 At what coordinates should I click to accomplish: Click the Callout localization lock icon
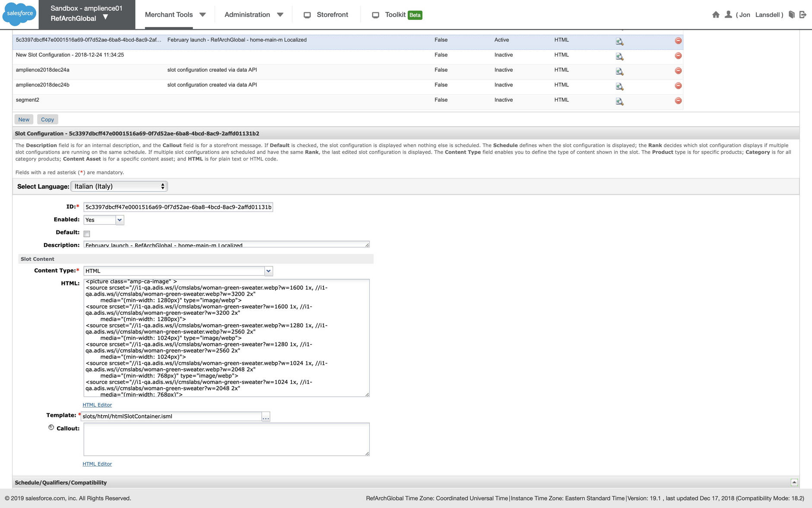(51, 427)
